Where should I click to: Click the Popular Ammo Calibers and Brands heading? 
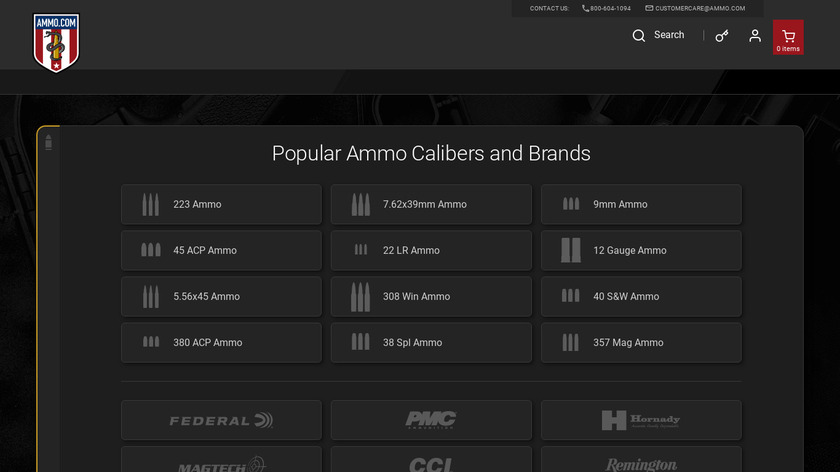[431, 154]
